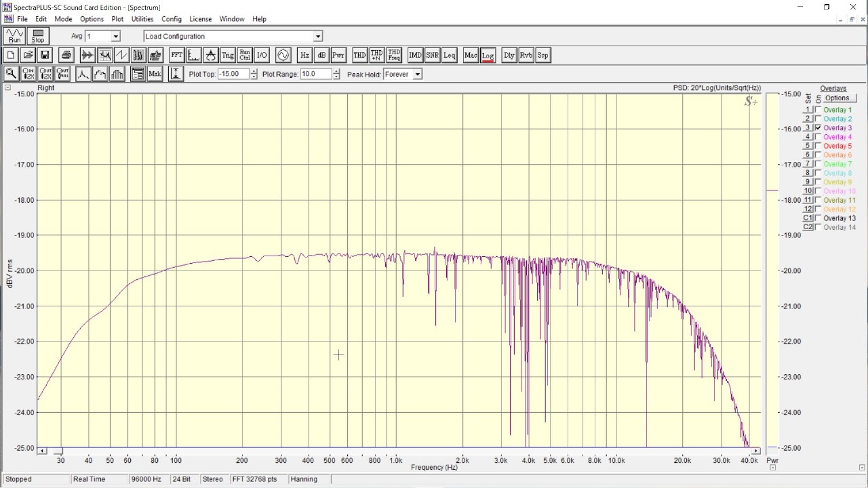Image resolution: width=868 pixels, height=488 pixels.
Task: Click the signal generator circle-wave icon
Action: point(283,56)
